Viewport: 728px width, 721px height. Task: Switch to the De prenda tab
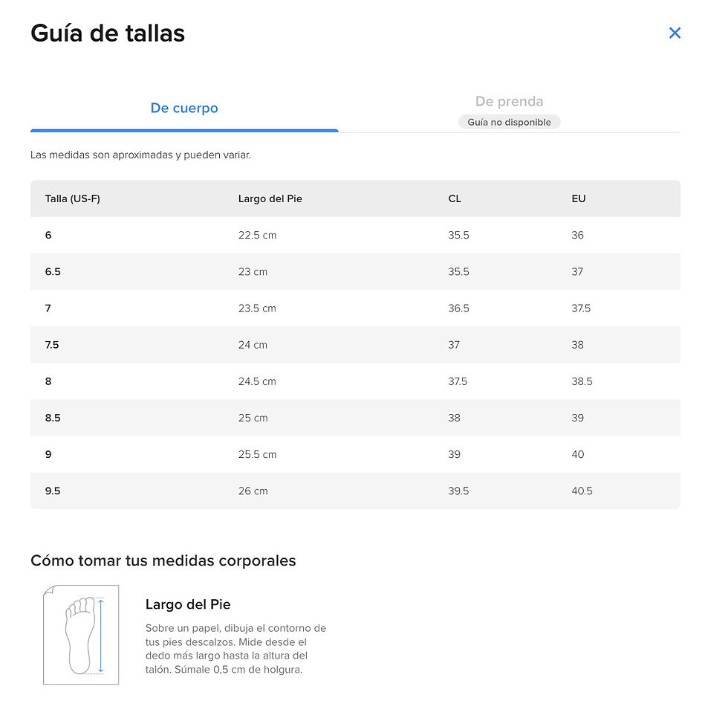click(x=509, y=101)
